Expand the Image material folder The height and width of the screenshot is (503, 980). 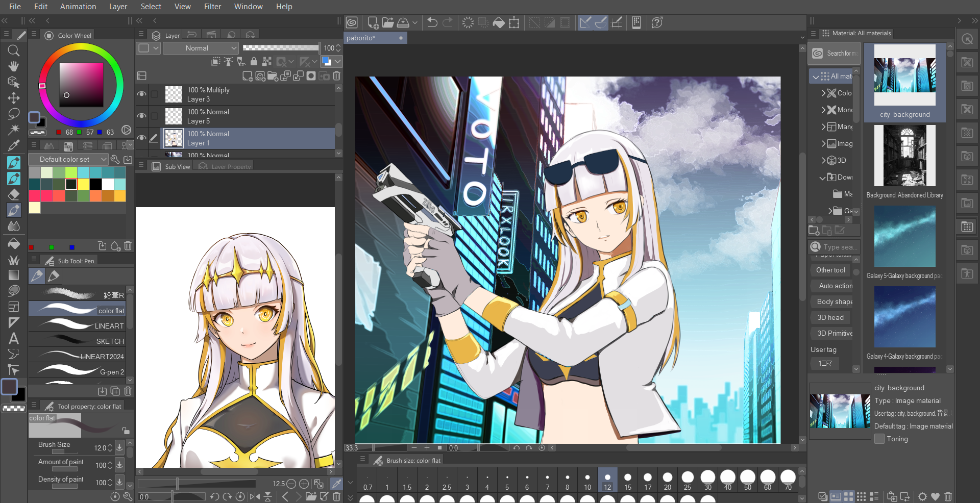point(823,143)
